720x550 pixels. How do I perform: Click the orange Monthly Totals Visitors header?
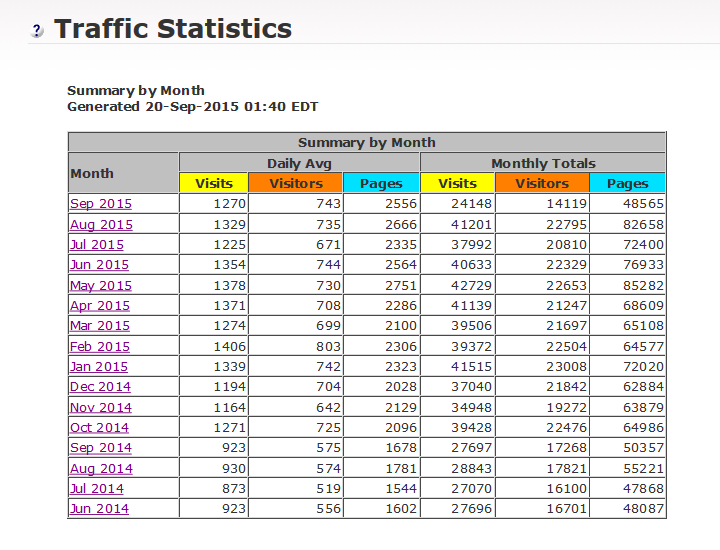coord(541,183)
